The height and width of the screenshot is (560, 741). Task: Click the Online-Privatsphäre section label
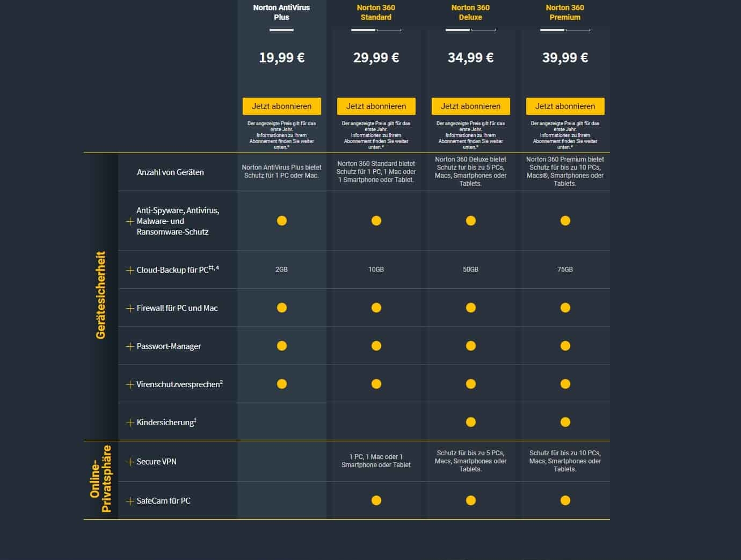tap(100, 479)
